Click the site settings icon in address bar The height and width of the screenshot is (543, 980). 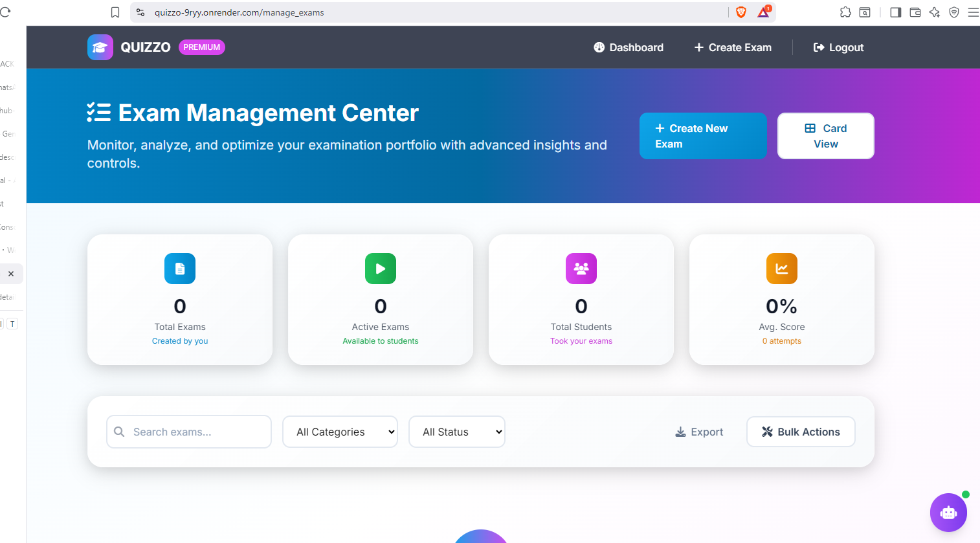point(140,12)
